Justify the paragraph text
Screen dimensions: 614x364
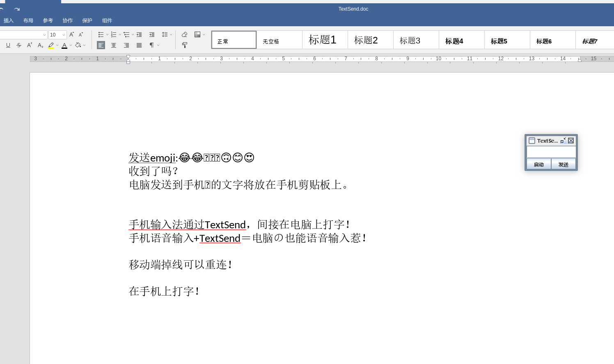click(139, 45)
